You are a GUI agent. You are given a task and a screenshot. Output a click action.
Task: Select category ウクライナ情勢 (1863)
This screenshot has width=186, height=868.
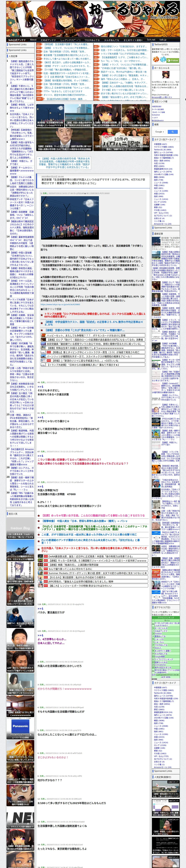pos(164,147)
